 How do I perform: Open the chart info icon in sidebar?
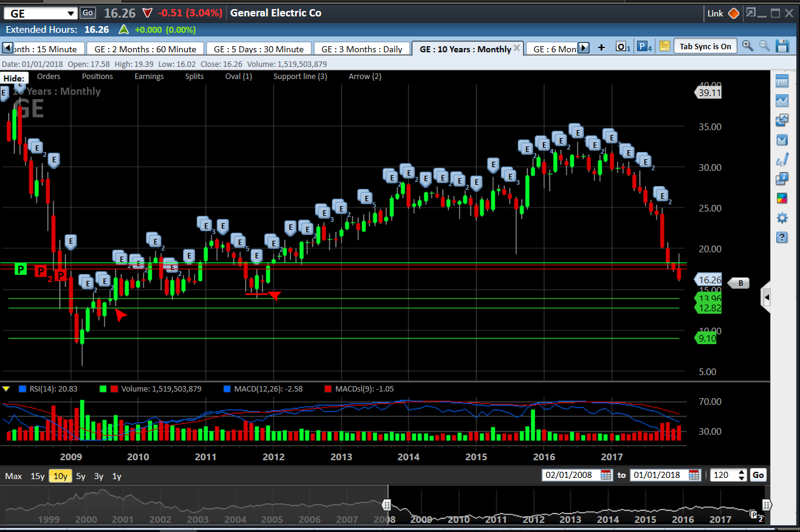(x=782, y=179)
